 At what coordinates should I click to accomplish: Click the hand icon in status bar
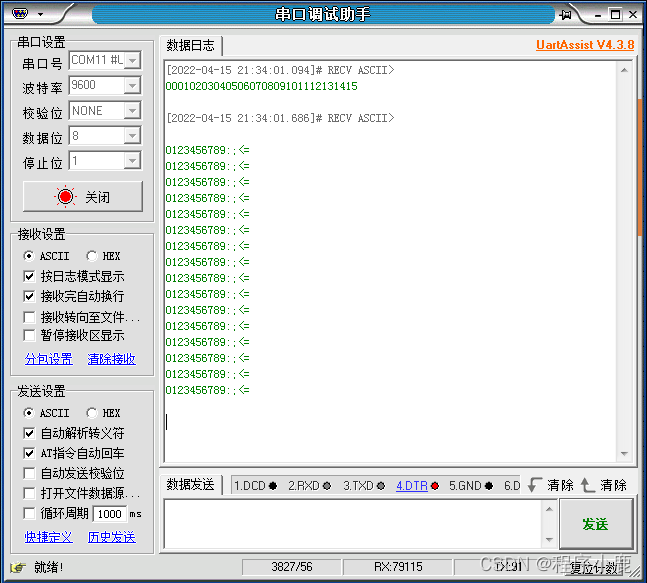coord(17,567)
